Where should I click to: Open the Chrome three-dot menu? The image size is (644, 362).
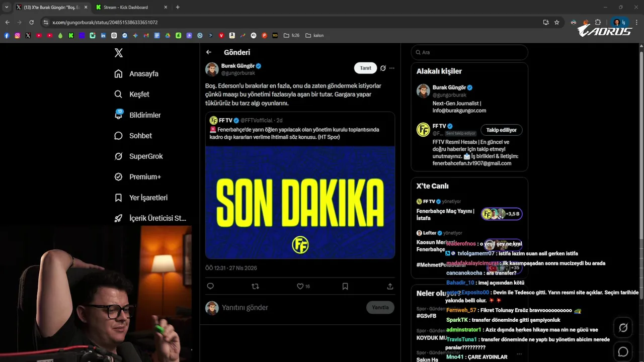point(637,22)
